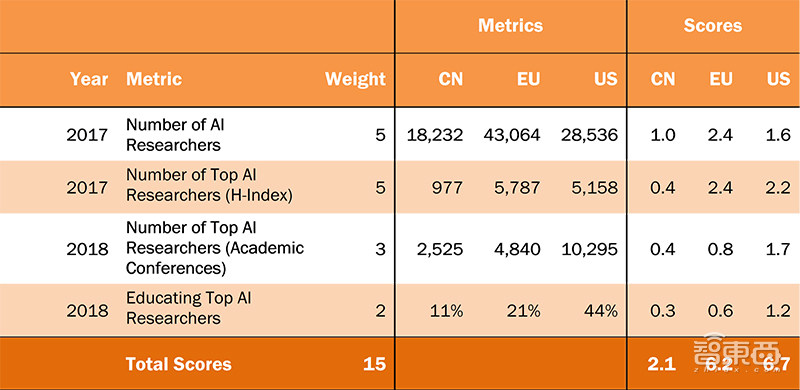This screenshot has height=390, width=800.
Task: Click the 10,295 US conference value
Action: [589, 249]
